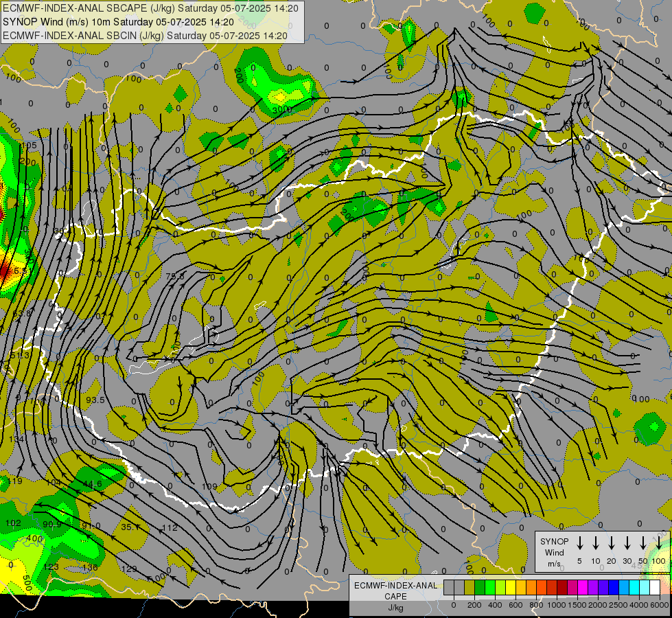Viewport: 672px width, 618px height.
Task: Click the '136' value on the map
Action: (90, 568)
